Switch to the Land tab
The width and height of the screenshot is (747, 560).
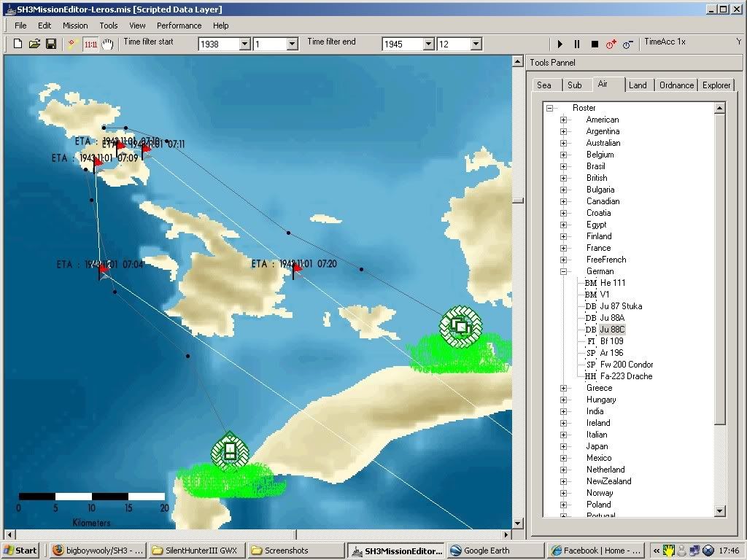coord(638,85)
